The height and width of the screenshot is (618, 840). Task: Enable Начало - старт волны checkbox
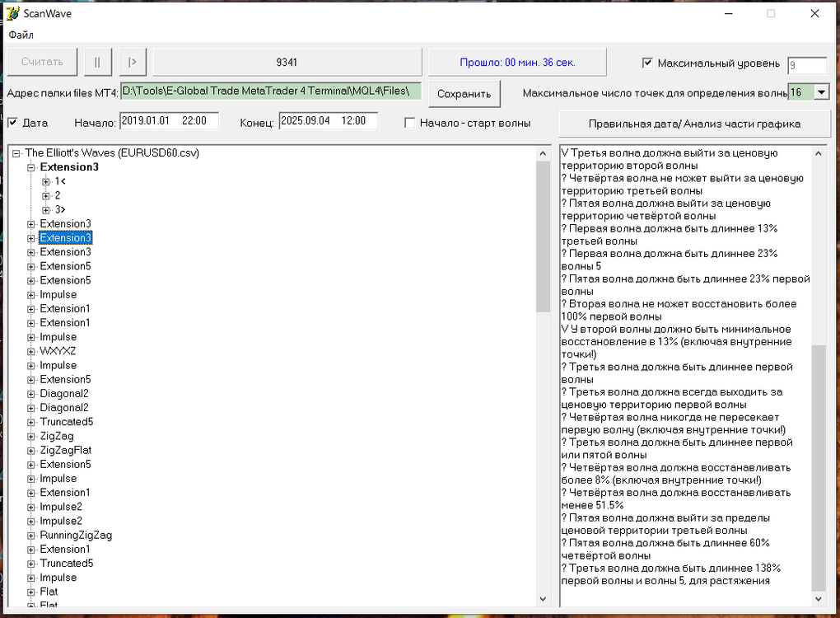410,123
